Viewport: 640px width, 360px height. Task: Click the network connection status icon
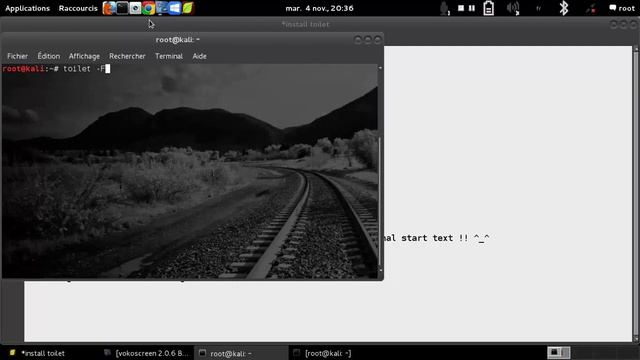591,9
